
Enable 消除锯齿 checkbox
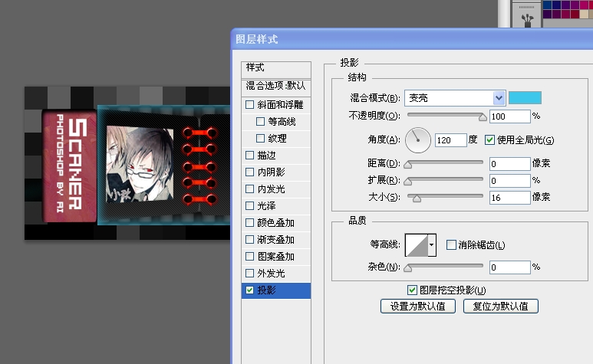451,245
